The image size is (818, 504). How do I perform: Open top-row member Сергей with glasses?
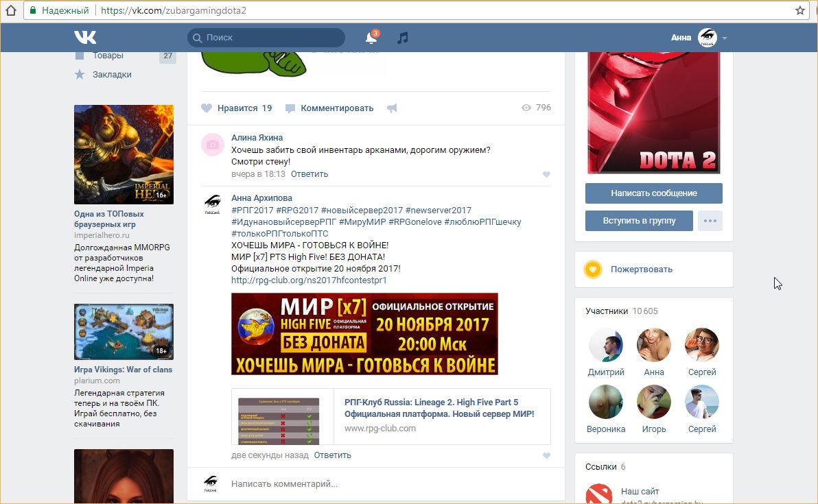(701, 345)
